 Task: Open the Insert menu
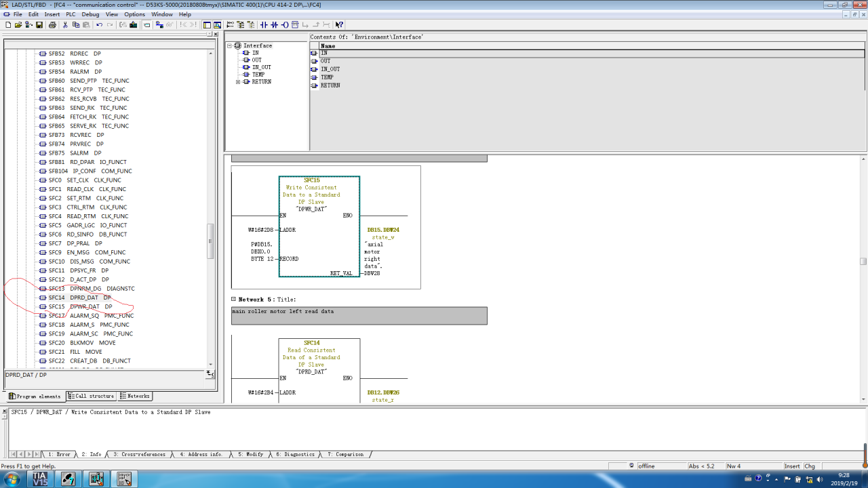pos(52,14)
